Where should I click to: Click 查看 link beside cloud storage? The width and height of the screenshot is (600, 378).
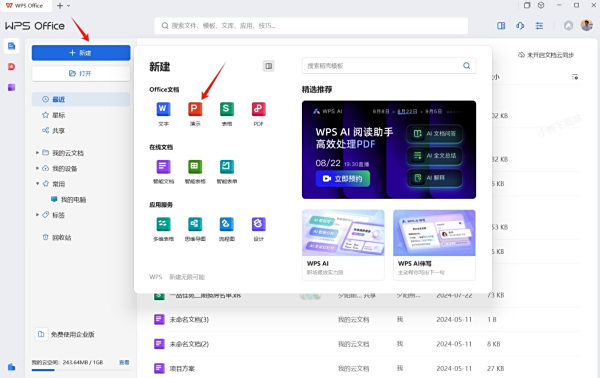(124, 362)
